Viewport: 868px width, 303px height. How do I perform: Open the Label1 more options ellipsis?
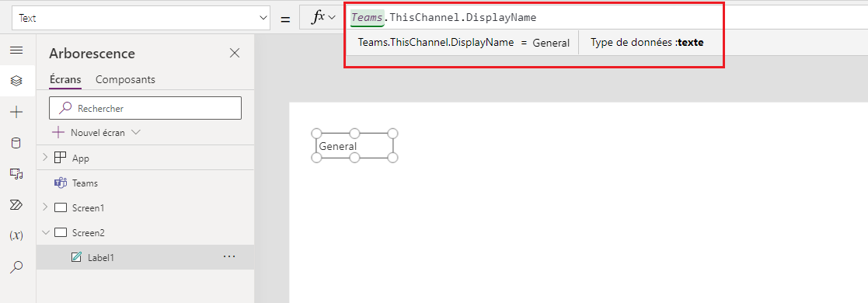coord(229,257)
